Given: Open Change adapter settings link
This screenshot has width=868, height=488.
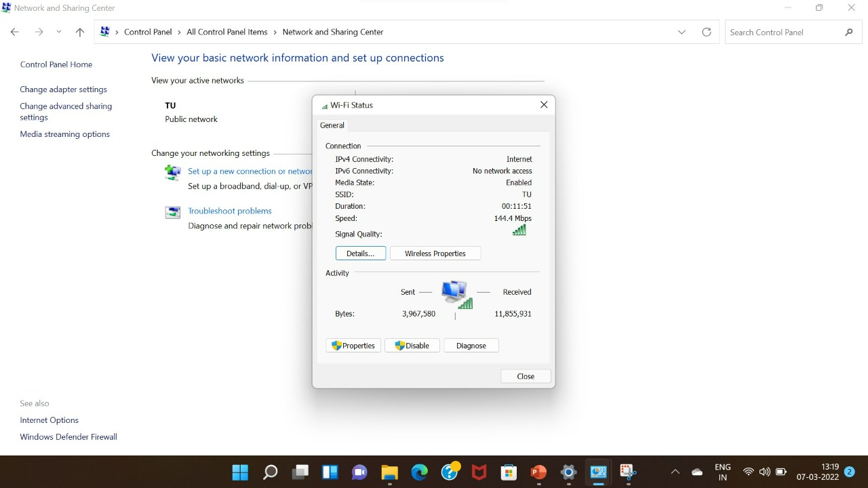Looking at the screenshot, I should point(63,89).
